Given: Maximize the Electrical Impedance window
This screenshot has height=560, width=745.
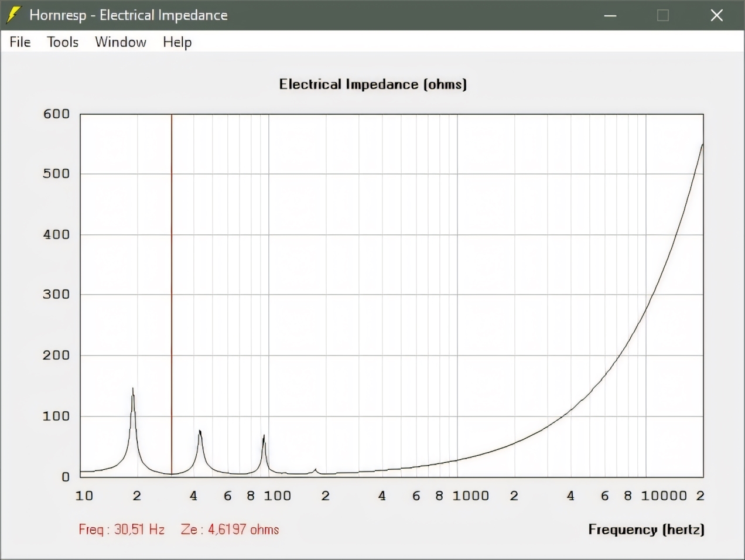Looking at the screenshot, I should pyautogui.click(x=663, y=15).
